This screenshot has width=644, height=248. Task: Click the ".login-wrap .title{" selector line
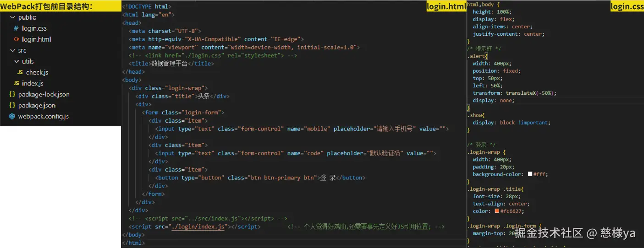[495, 189]
